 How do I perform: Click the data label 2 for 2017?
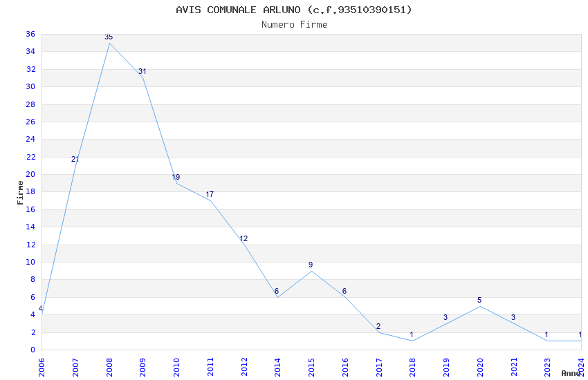(x=378, y=326)
